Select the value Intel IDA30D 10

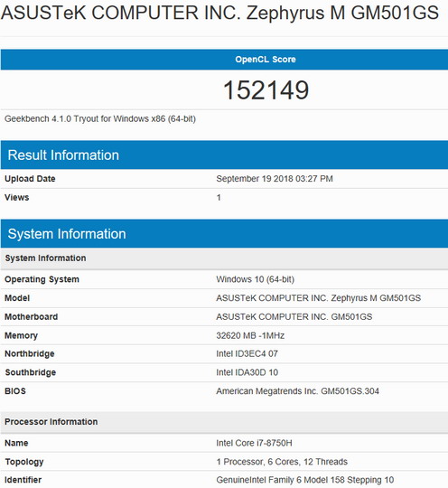pos(247,372)
